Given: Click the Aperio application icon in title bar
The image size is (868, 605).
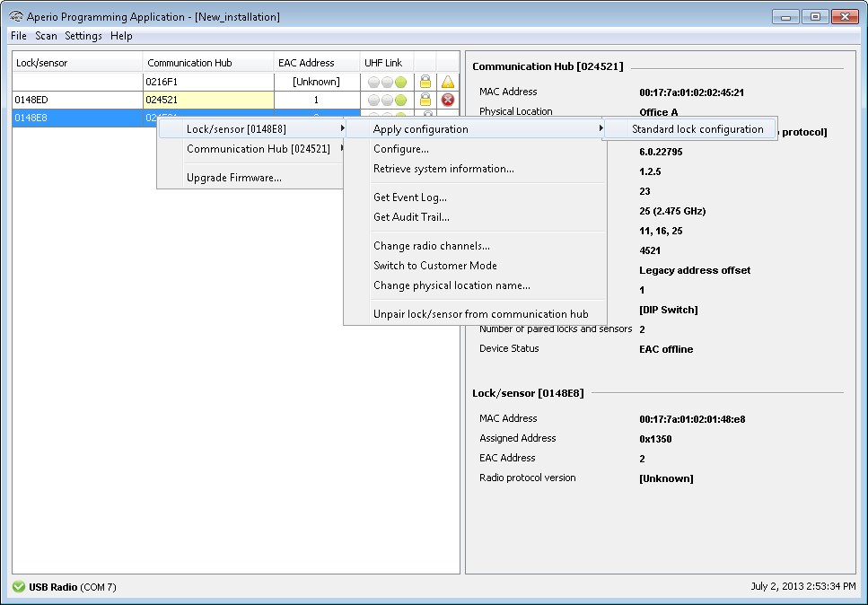Looking at the screenshot, I should (16, 16).
